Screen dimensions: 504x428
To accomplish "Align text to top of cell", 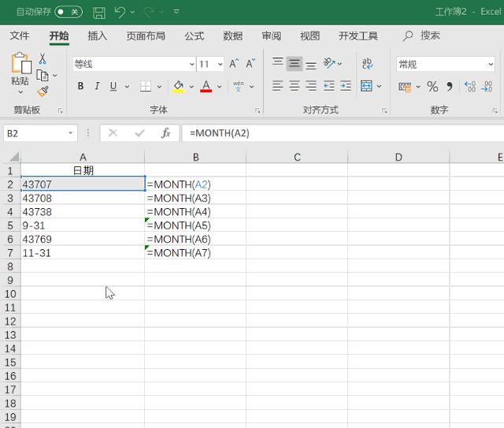I will pos(278,62).
